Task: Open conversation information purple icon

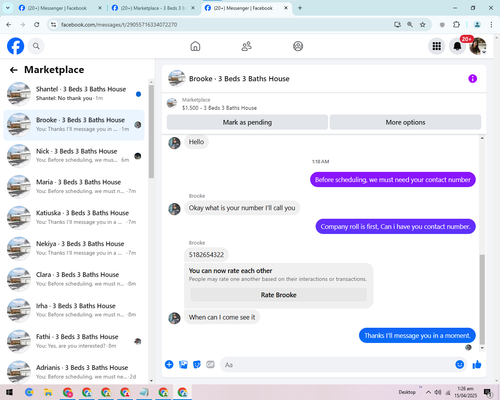Action: click(472, 79)
